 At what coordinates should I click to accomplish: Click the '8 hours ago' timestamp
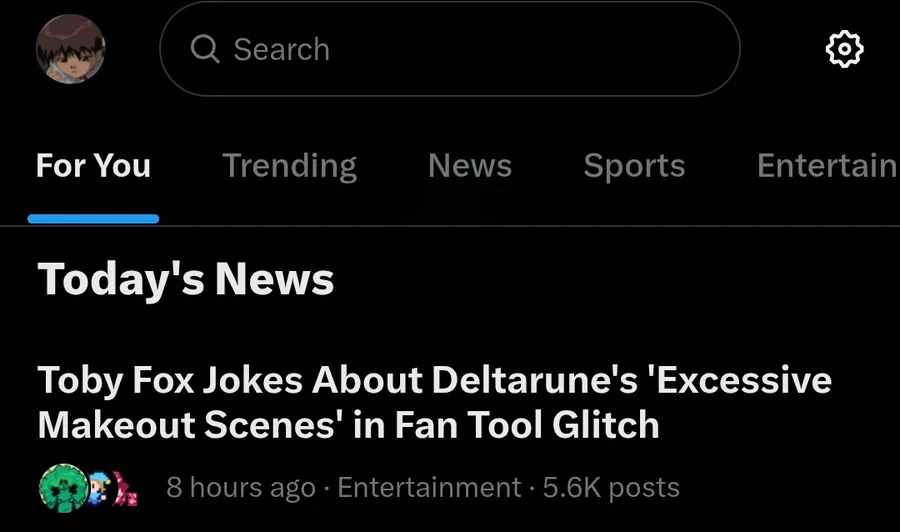(241, 488)
